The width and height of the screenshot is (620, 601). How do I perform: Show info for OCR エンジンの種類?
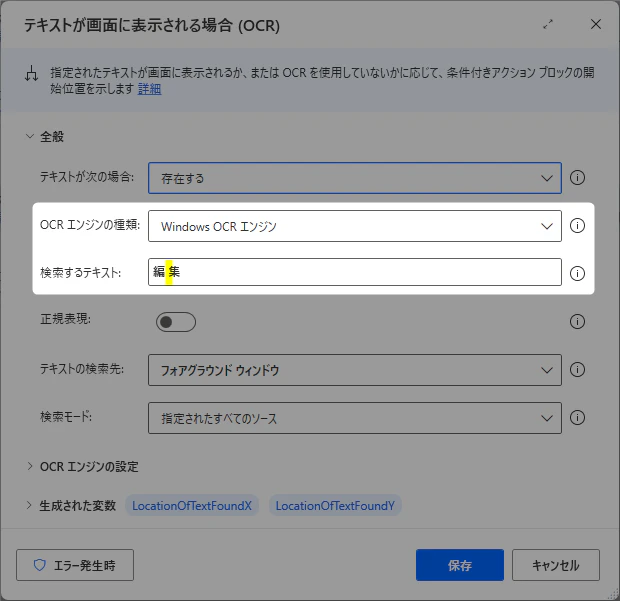coord(577,226)
